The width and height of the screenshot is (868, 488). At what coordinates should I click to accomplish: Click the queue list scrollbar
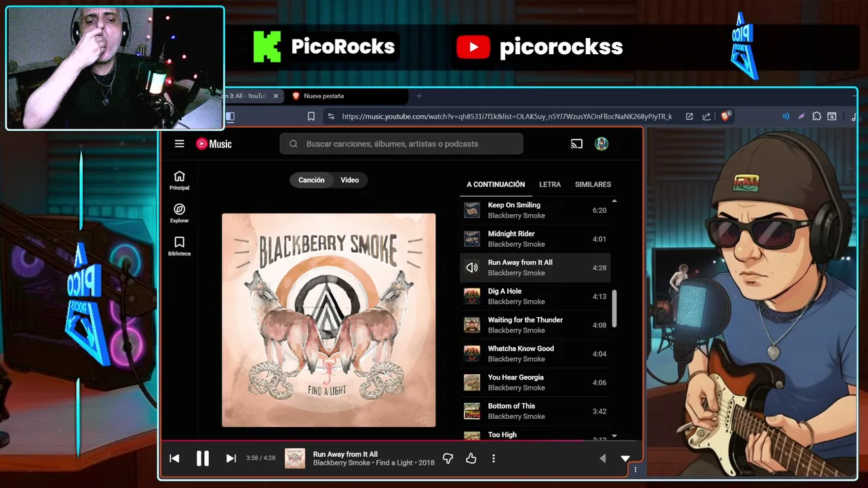[x=614, y=308]
